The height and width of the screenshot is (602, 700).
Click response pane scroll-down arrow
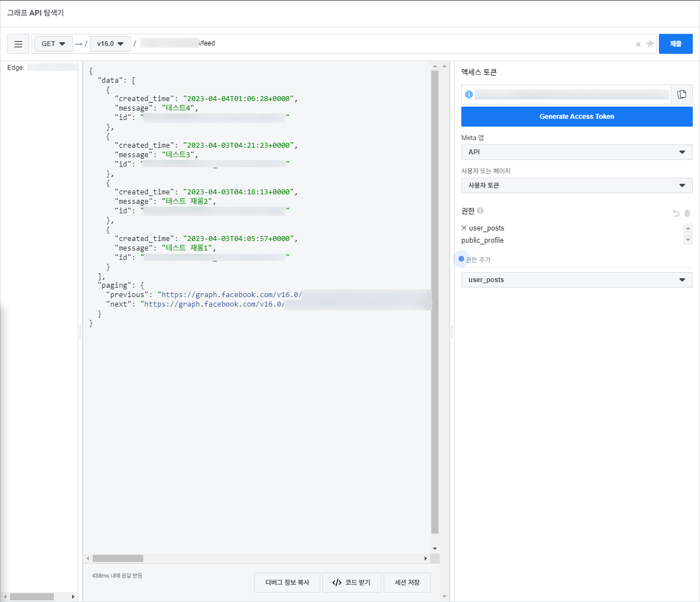(x=435, y=549)
